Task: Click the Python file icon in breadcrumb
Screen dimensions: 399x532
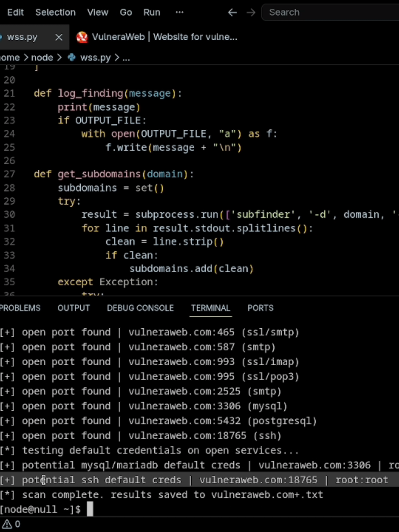Action: [71, 57]
